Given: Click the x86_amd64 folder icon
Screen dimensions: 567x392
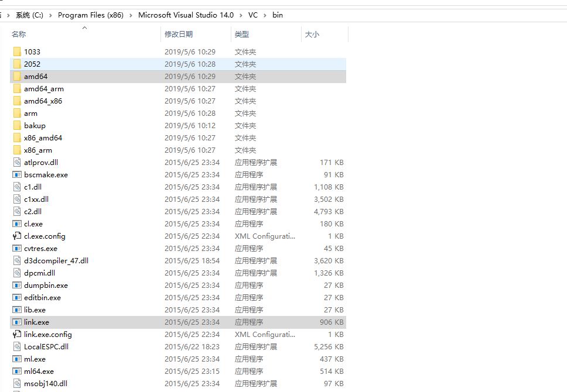Looking at the screenshot, I should coord(17,137).
